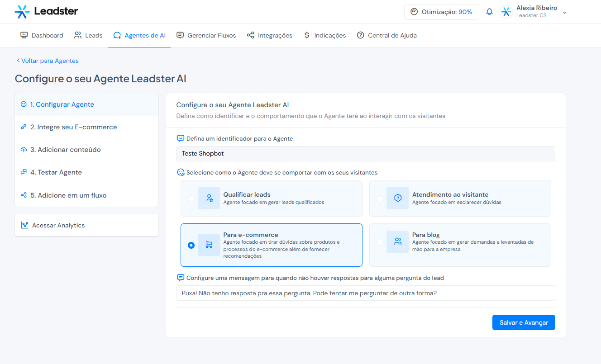Click the chart icon beside Acessar Analytics
Image resolution: width=601 pixels, height=364 pixels.
tap(24, 225)
